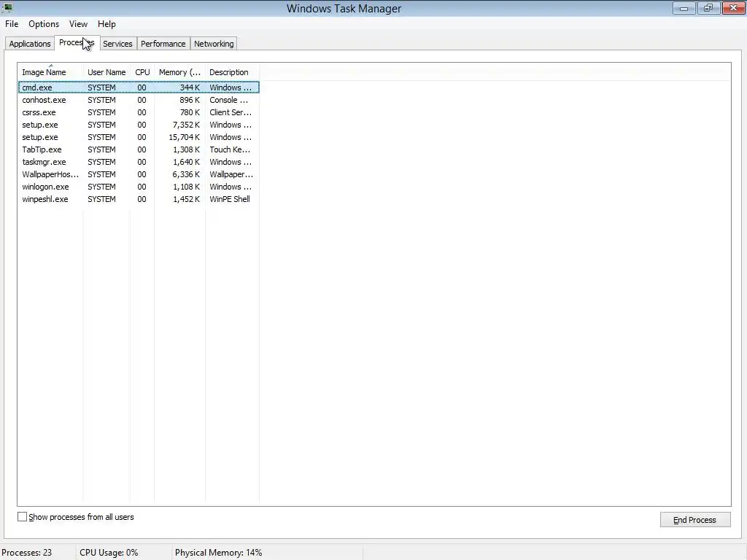747x560 pixels.
Task: Select the Processes tab
Action: pyautogui.click(x=77, y=42)
